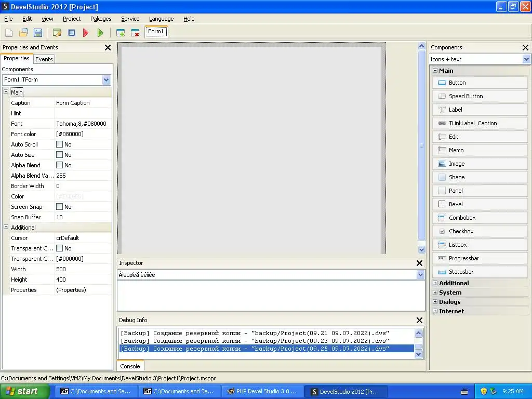532x399 pixels.
Task: Select the Console tab
Action: 130,366
